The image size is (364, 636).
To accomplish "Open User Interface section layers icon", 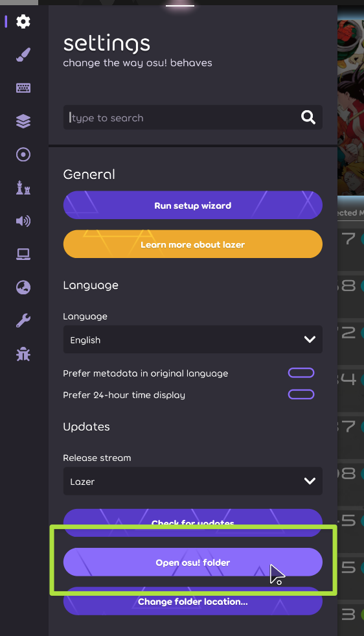I will click(x=23, y=121).
